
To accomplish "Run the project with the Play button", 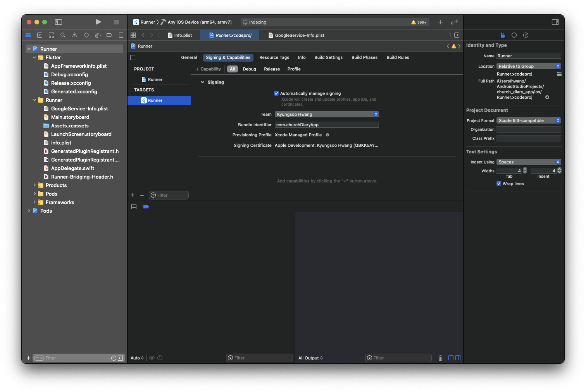I will coord(98,22).
